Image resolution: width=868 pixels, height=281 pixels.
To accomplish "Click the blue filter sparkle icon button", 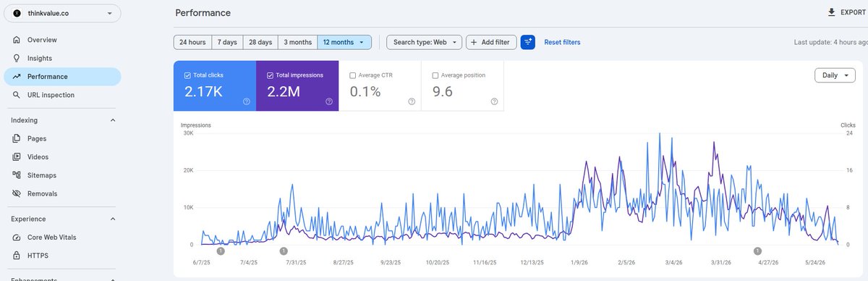I will click(x=527, y=42).
